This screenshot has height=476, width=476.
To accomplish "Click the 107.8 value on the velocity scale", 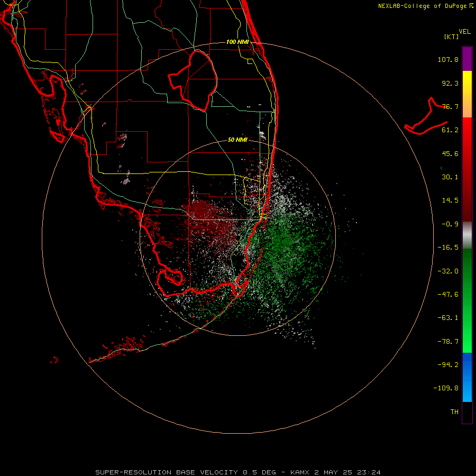I will tap(448, 59).
